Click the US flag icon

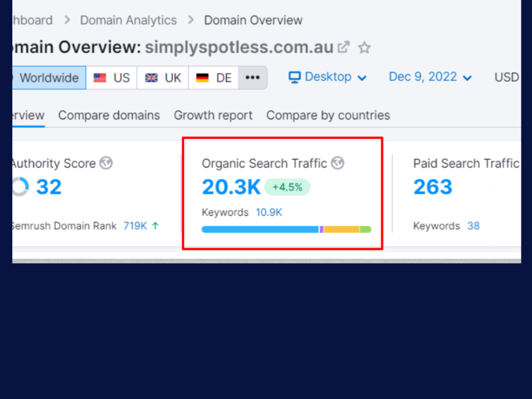coord(100,78)
